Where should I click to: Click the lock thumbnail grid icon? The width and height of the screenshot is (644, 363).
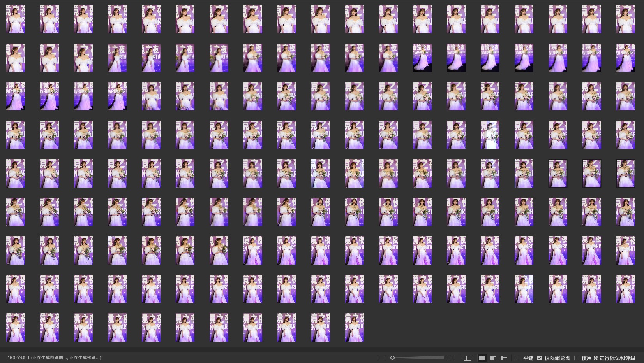pos(468,358)
